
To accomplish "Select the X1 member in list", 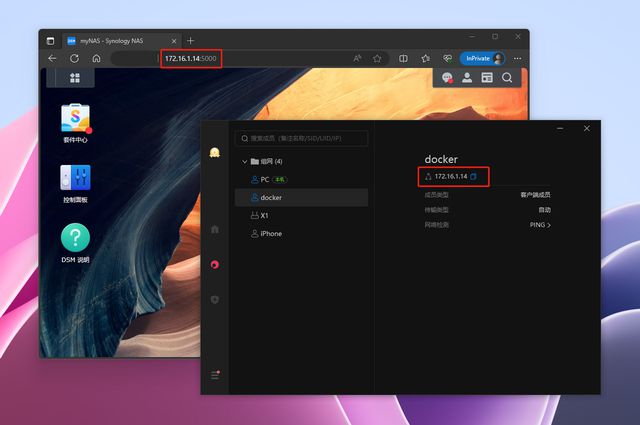I will pyautogui.click(x=265, y=216).
